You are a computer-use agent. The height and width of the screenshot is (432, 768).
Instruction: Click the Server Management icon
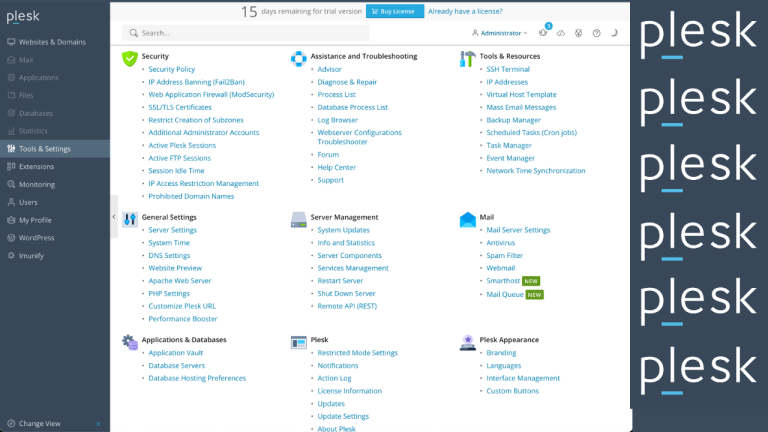tap(298, 219)
